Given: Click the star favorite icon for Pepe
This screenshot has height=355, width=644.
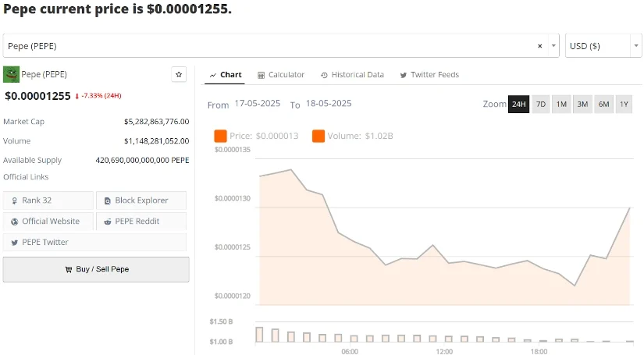Looking at the screenshot, I should coord(180,74).
